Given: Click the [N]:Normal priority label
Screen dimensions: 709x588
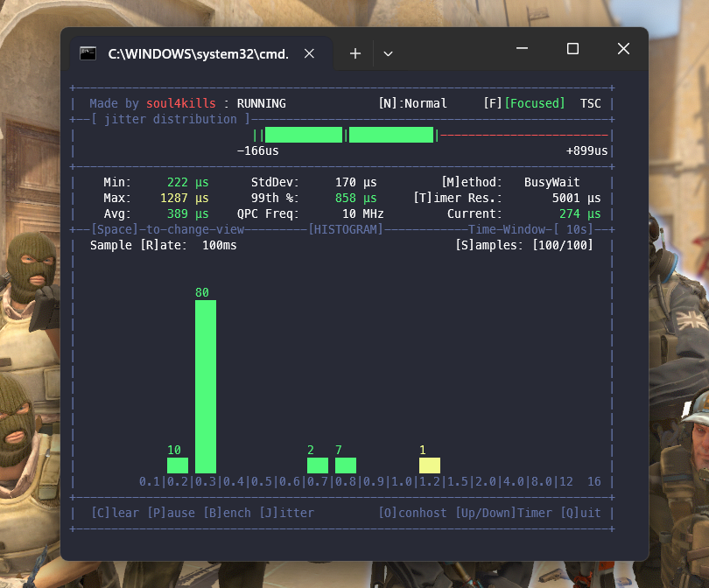Looking at the screenshot, I should coord(412,103).
